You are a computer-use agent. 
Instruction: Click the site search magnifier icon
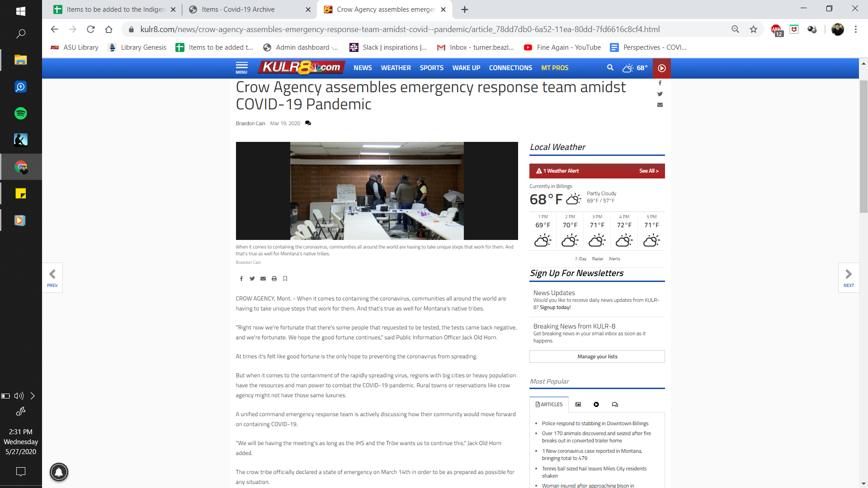coord(610,68)
